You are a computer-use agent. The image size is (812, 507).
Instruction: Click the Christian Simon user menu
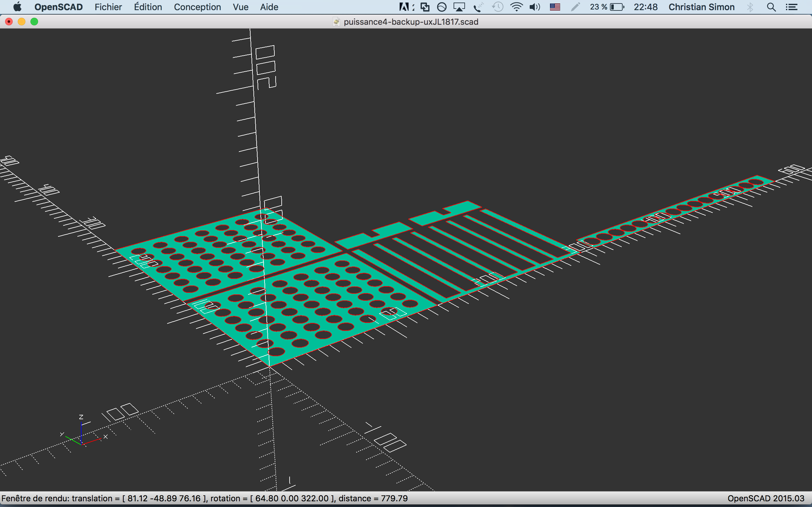point(701,7)
